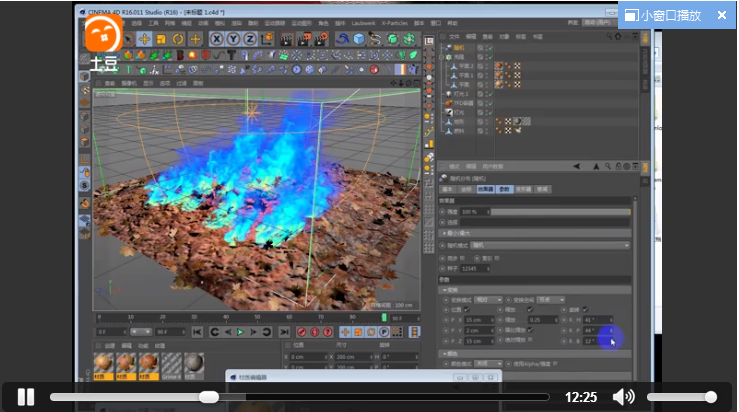Open the Laubwerk menu in menu bar

[363, 23]
